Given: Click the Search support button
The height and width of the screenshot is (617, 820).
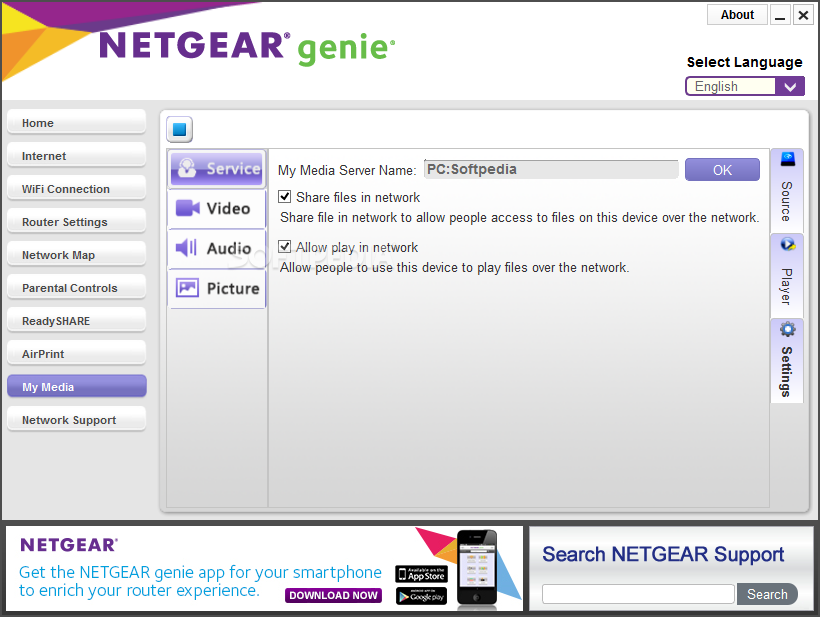Looking at the screenshot, I should pyautogui.click(x=767, y=594).
